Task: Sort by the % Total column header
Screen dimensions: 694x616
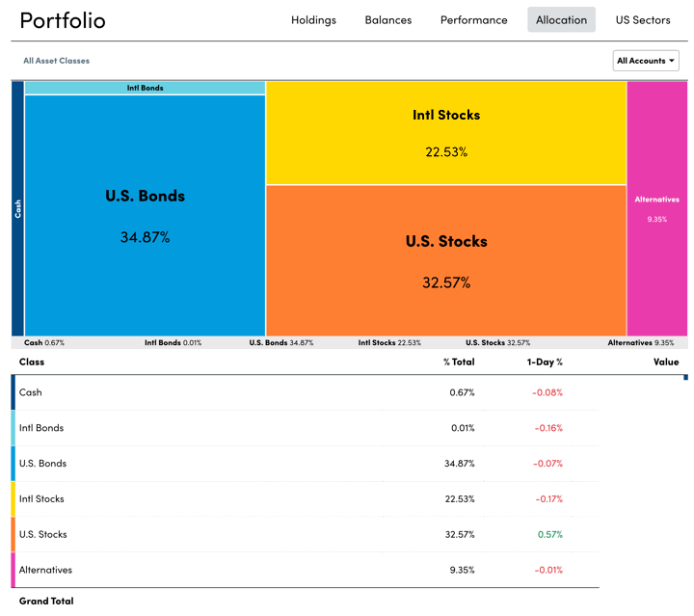Action: point(458,362)
